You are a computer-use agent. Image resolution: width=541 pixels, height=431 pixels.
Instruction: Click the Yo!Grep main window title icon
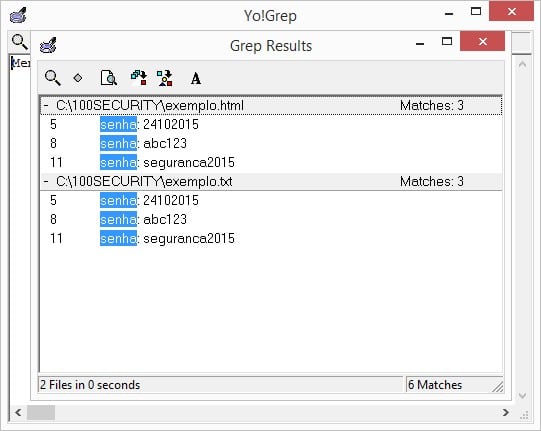(18, 15)
